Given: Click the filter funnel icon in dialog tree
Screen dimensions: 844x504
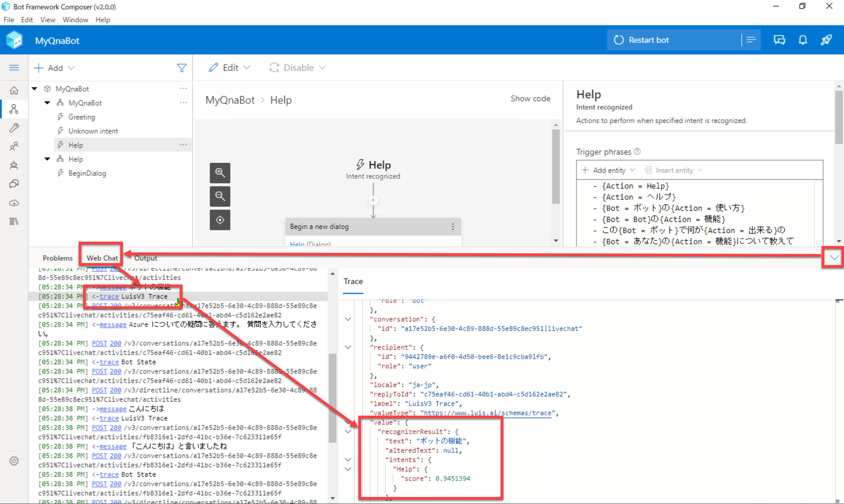Looking at the screenshot, I should pos(182,68).
